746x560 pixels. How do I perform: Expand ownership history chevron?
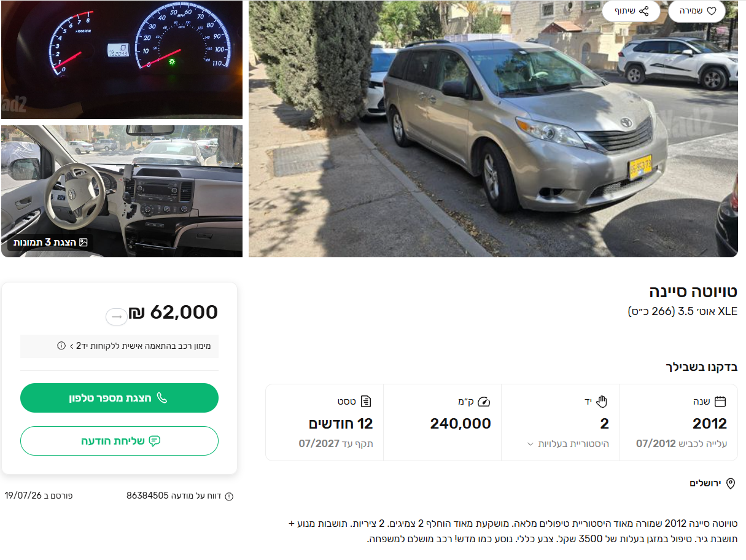(x=530, y=443)
